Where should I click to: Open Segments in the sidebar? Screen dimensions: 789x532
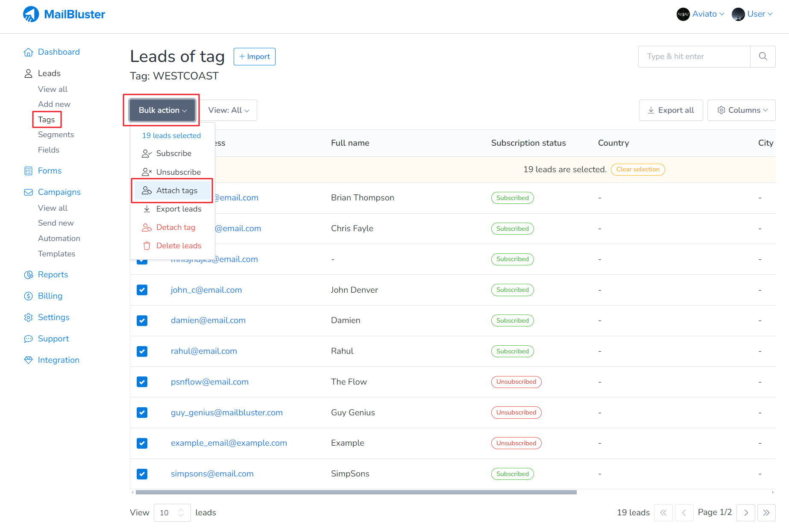click(x=56, y=135)
